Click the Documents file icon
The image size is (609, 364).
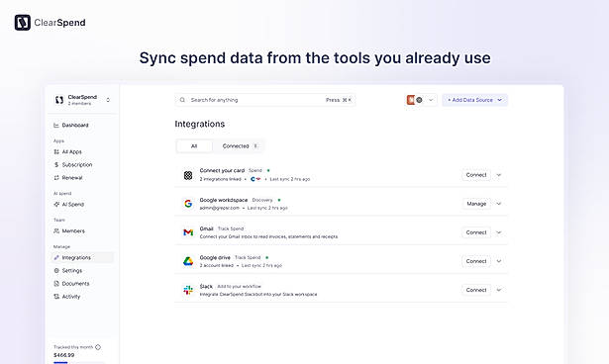(x=56, y=284)
